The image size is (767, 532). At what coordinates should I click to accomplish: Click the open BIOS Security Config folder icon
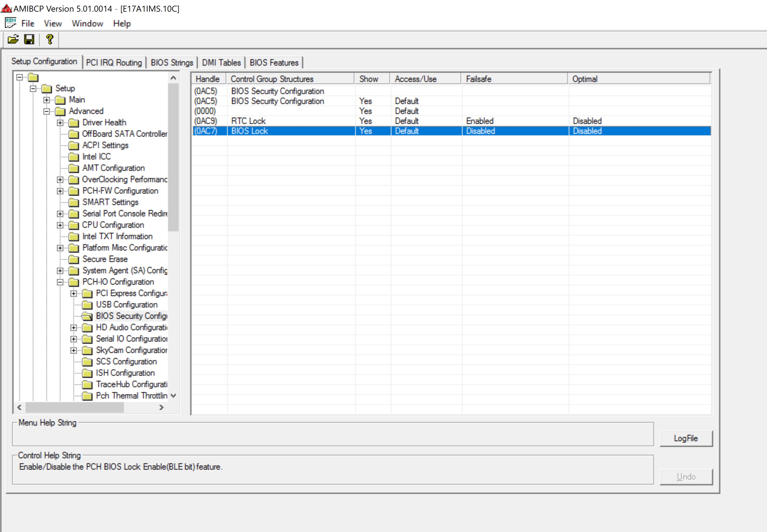click(87, 316)
